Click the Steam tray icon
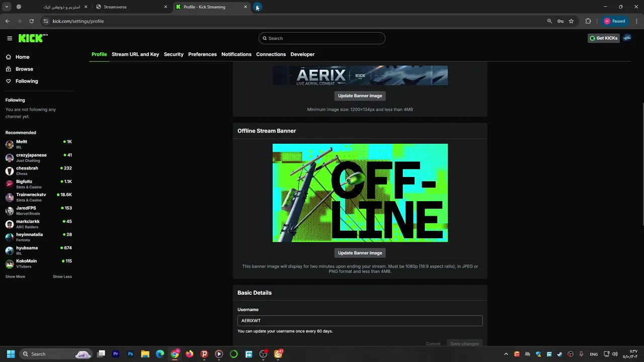 (x=559, y=354)
